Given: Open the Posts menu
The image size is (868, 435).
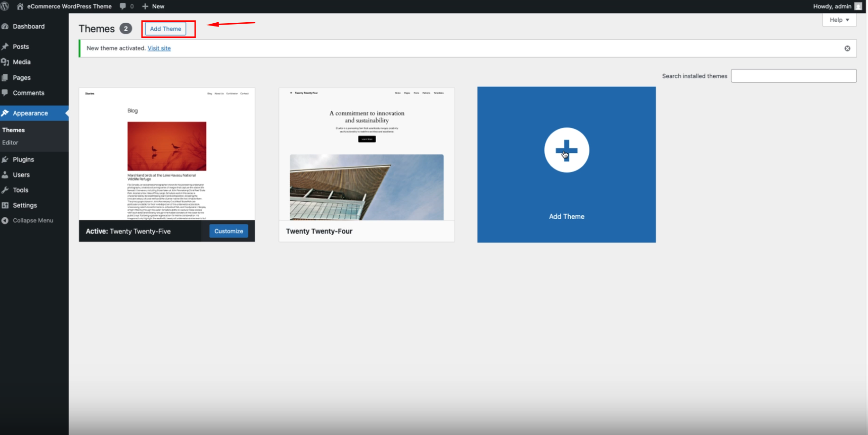Looking at the screenshot, I should click(21, 46).
